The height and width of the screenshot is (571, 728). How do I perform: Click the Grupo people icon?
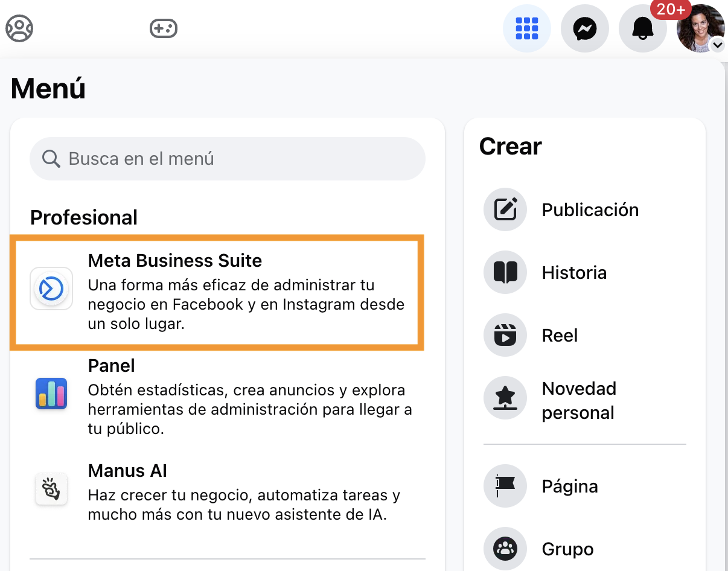click(505, 549)
